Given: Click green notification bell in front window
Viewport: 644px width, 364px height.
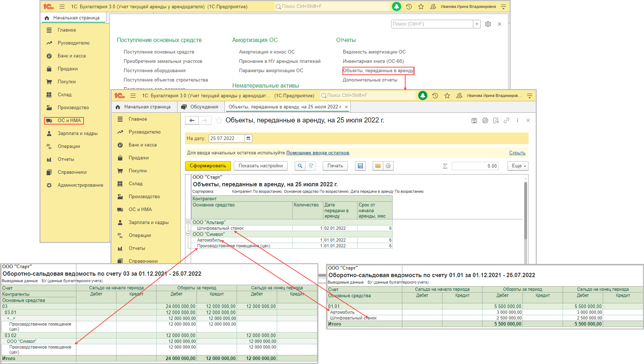Looking at the screenshot, I should [423, 95].
